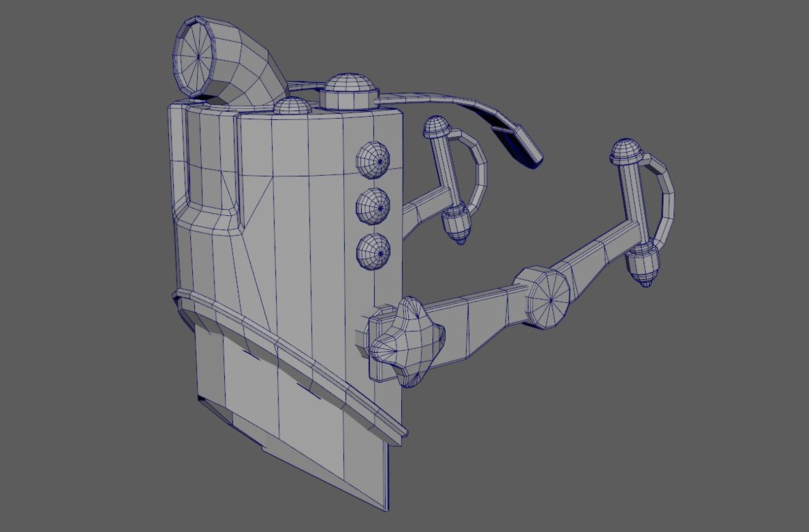Select the middle rivet sphere on tank side
Screen dimensions: 809x532
373,206
